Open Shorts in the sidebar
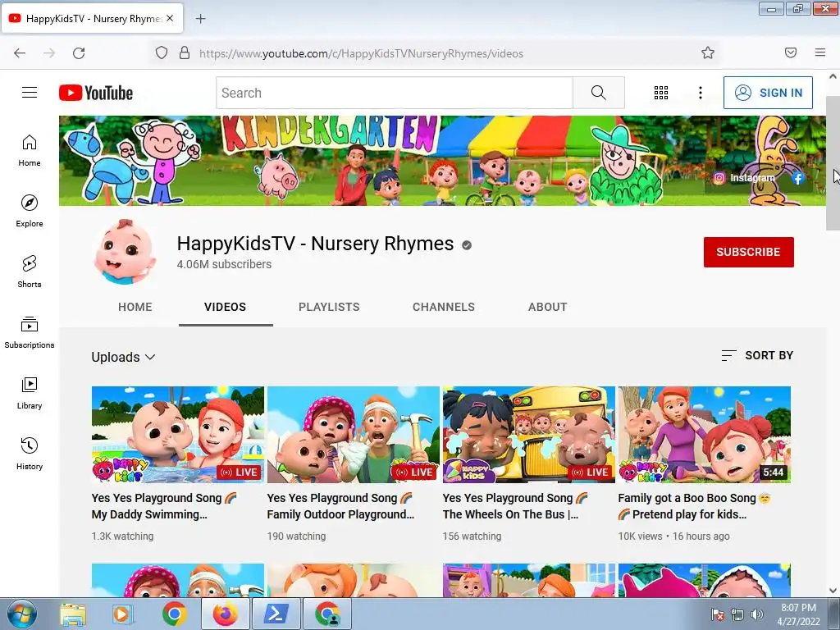 [30, 272]
